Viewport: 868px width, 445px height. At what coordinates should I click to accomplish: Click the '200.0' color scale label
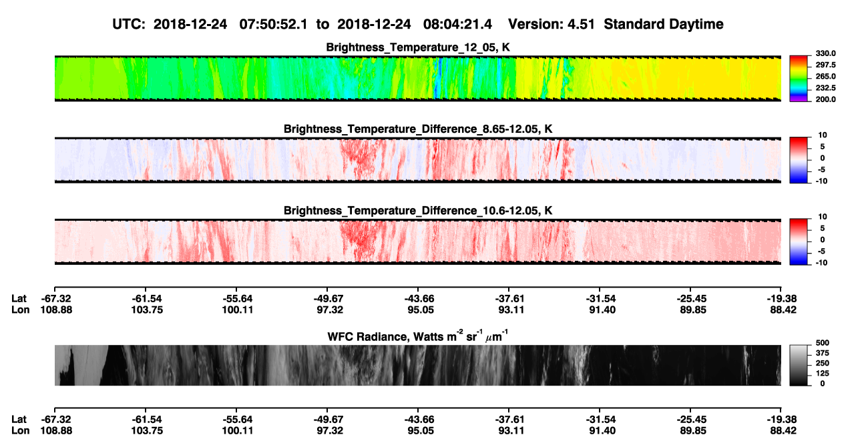(x=824, y=99)
